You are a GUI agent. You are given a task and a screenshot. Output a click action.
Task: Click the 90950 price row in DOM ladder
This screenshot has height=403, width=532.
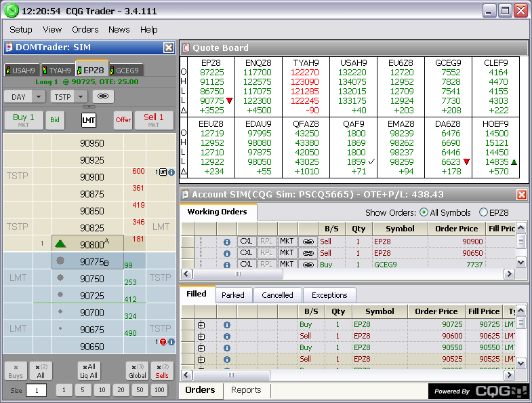(x=89, y=142)
